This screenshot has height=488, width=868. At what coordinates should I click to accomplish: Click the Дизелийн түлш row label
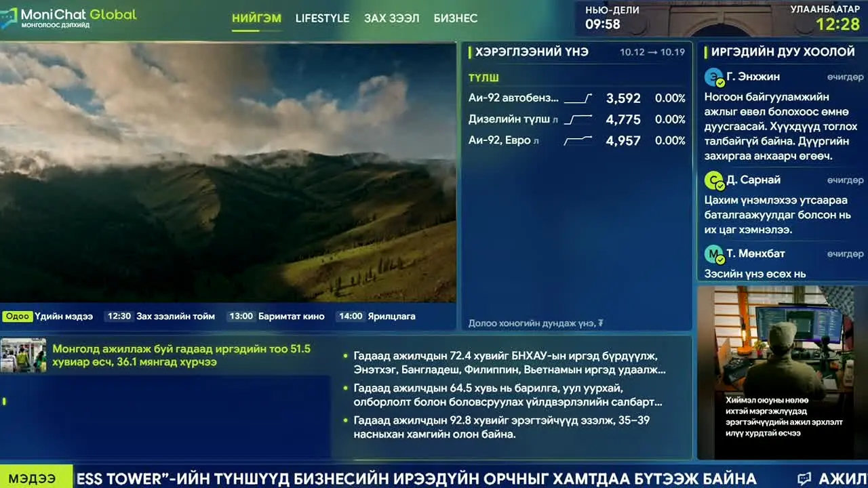513,120
